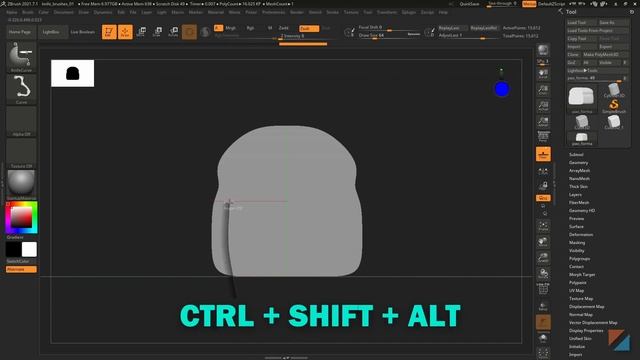Screen dimensions: 640x360
Task: Toggle the Lock camera icon
Action: 543,186
